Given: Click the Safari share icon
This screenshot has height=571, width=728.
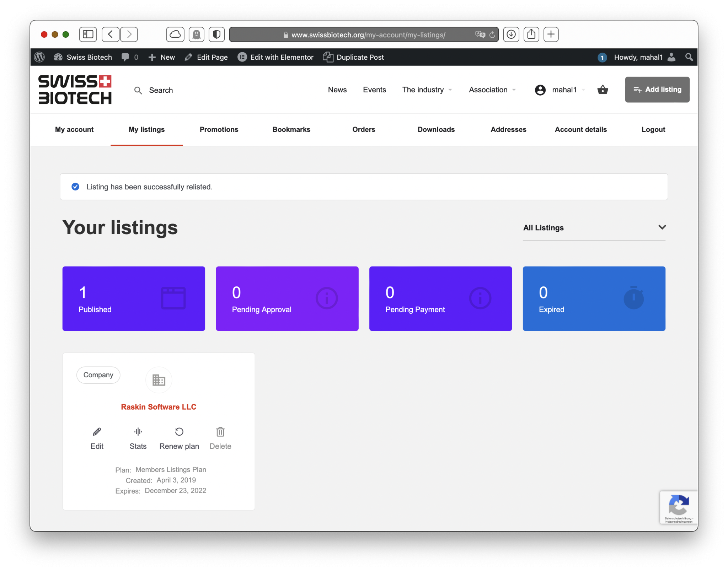Looking at the screenshot, I should [531, 34].
